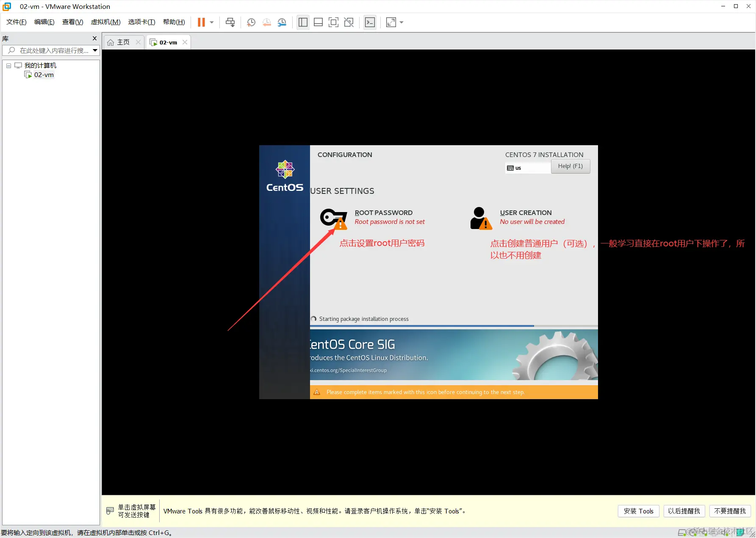756x538 pixels.
Task: Open the dropdown arrow beside the pause button
Action: (x=212, y=22)
